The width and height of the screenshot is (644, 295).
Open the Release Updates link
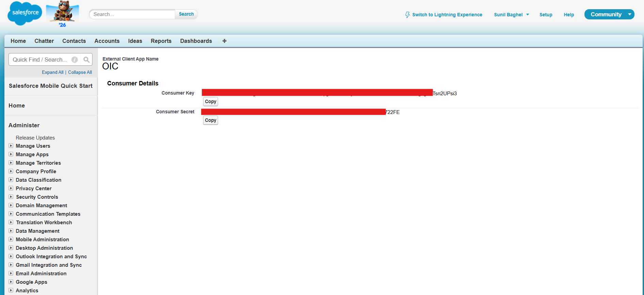tap(35, 137)
